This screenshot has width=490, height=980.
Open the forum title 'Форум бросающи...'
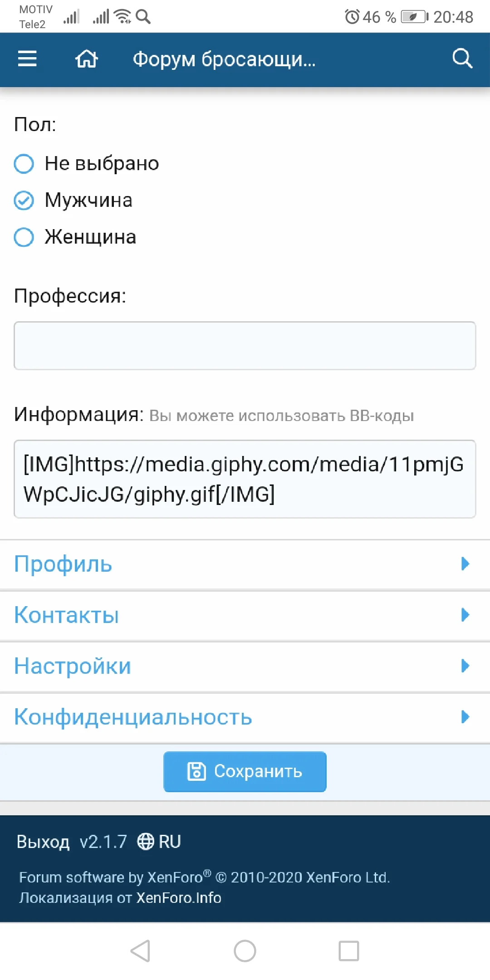coord(224,59)
